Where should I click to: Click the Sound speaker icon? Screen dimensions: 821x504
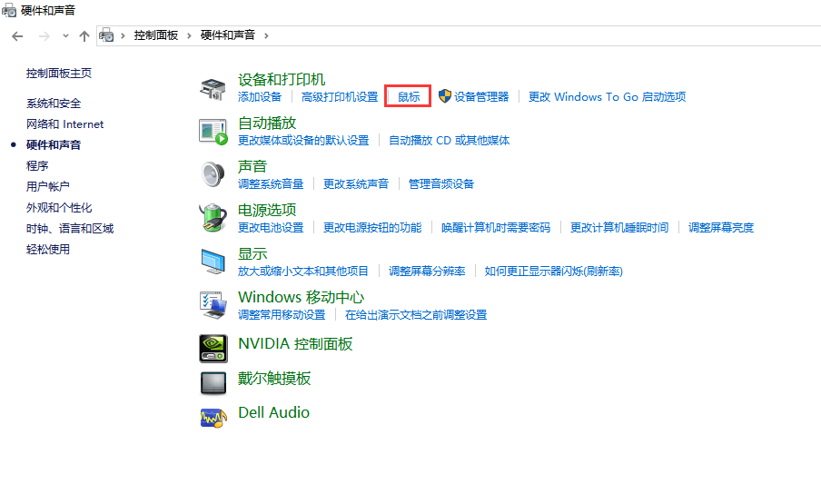(x=213, y=174)
